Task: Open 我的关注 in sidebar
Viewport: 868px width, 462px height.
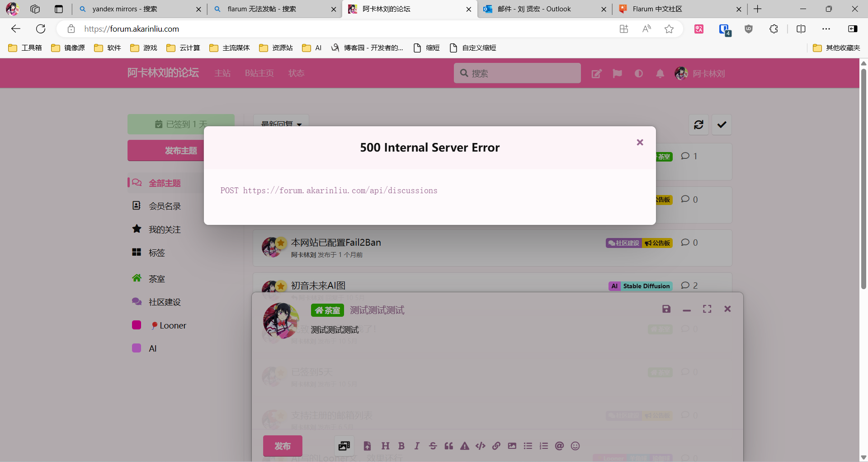Action: click(x=165, y=230)
